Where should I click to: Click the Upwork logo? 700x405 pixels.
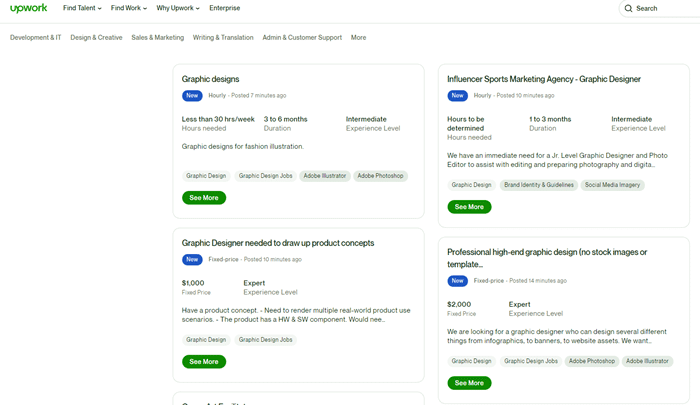pos(29,8)
